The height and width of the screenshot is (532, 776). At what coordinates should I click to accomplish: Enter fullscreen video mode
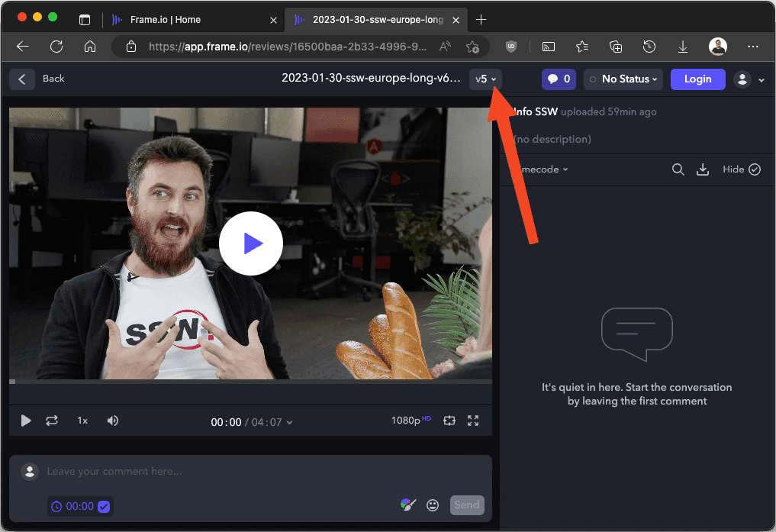tap(473, 421)
